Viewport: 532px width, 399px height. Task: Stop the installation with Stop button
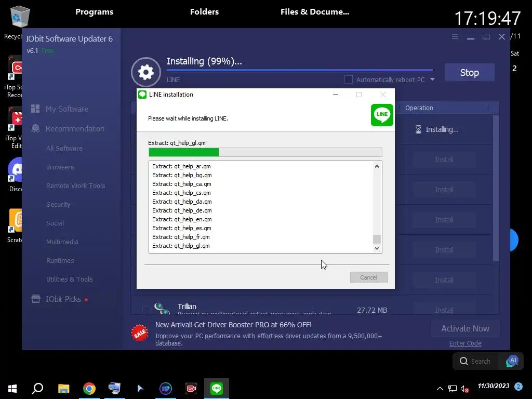(x=470, y=72)
